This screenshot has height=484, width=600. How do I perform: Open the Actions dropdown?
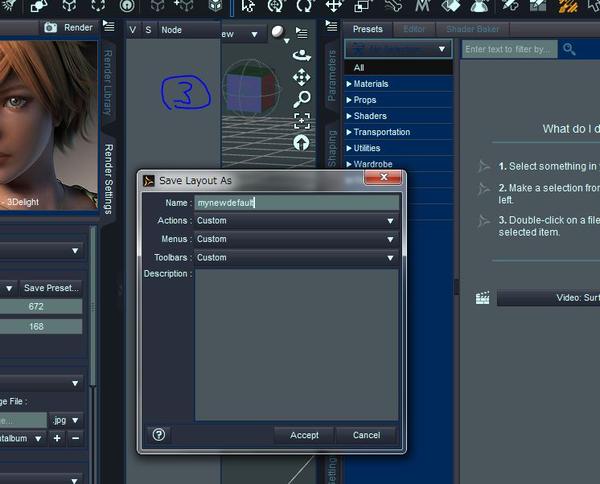(297, 221)
